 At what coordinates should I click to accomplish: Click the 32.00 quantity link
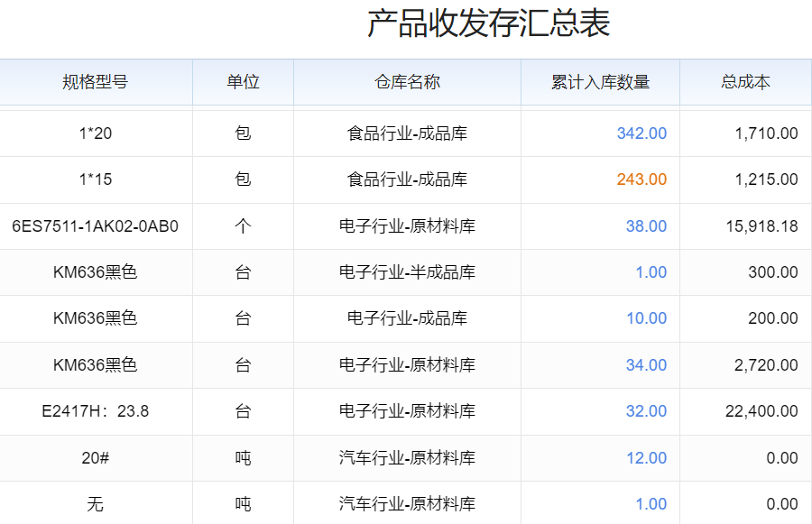pyautogui.click(x=646, y=411)
